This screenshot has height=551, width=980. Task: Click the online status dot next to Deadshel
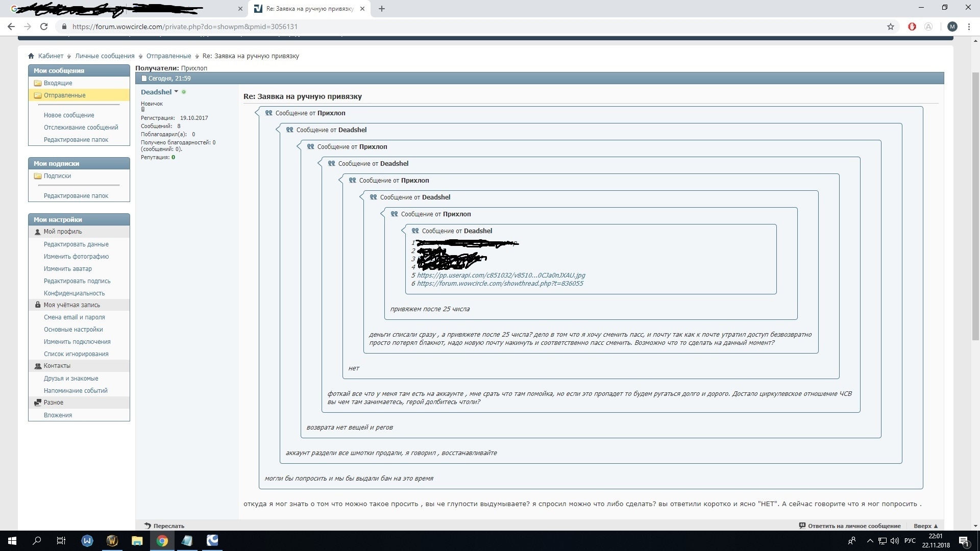pyautogui.click(x=184, y=92)
